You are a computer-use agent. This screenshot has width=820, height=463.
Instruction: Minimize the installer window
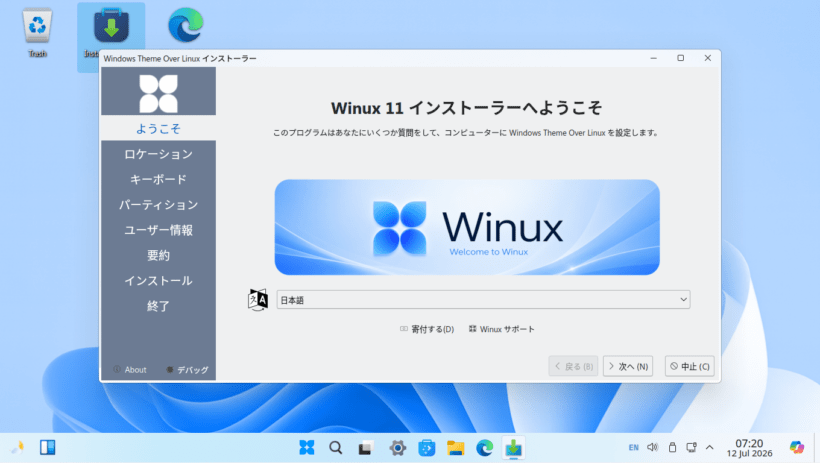653,58
